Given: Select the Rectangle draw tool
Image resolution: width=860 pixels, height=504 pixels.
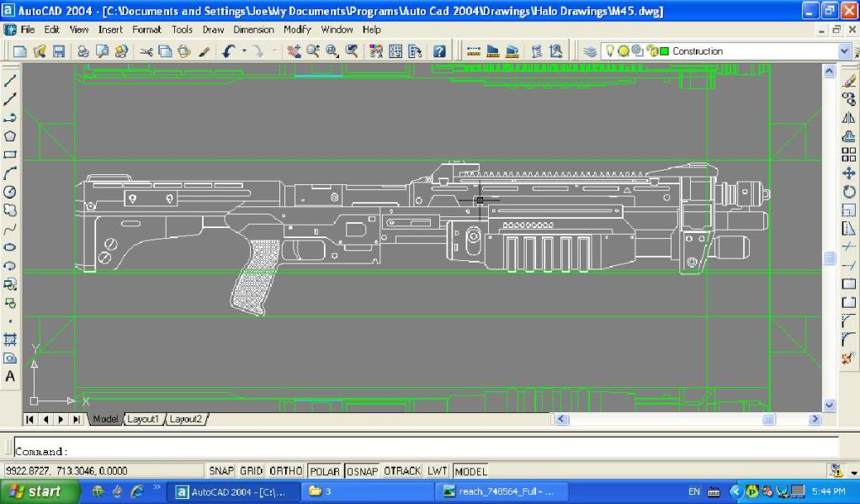Looking at the screenshot, I should pos(10,155).
